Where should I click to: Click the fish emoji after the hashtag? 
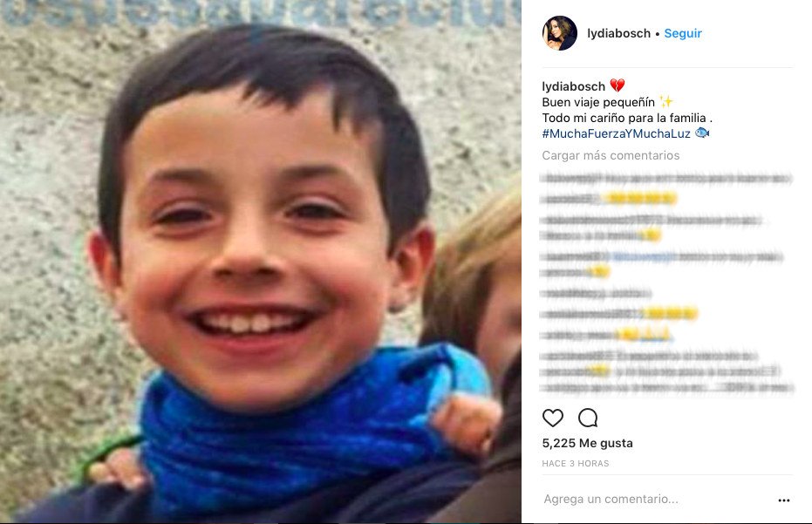(x=702, y=133)
